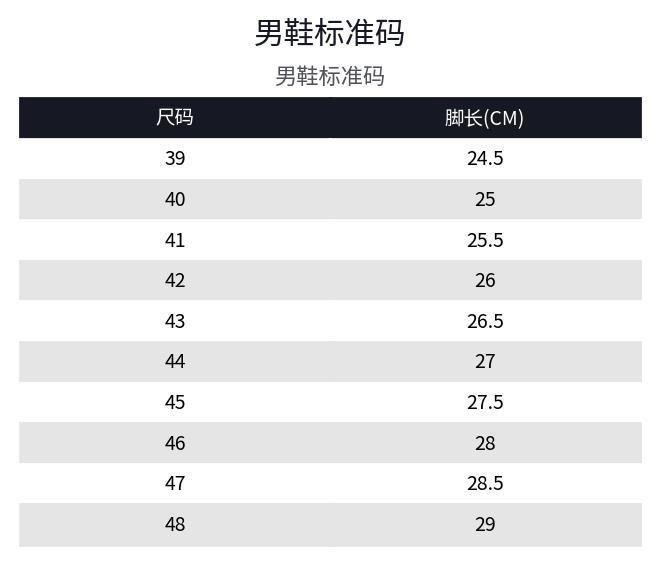Click the 29 foot length value
The width and height of the screenshot is (660, 565).
click(484, 524)
